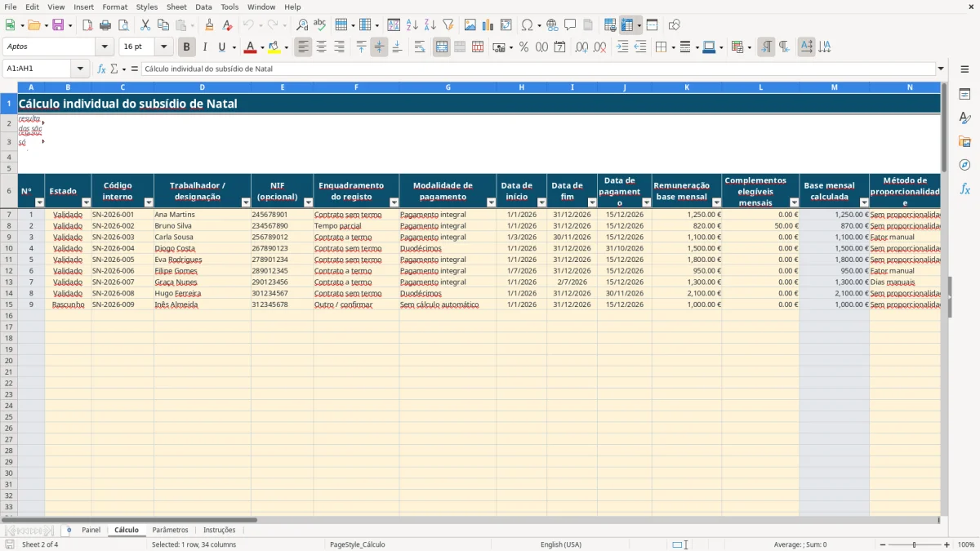
Task: Open sidebar Styles icon
Action: click(964, 118)
